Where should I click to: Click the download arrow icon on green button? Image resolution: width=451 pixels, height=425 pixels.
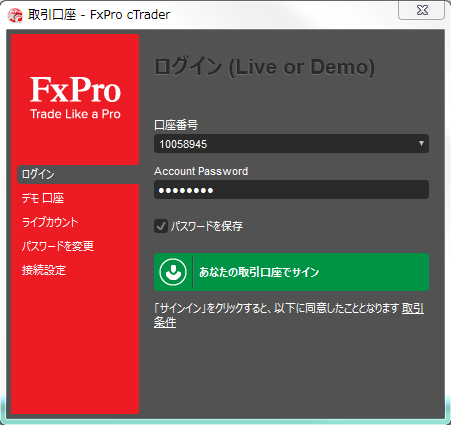(x=173, y=272)
